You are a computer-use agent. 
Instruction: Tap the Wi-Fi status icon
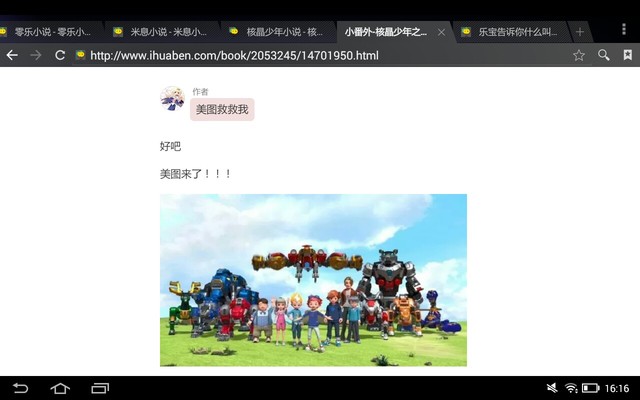571,388
